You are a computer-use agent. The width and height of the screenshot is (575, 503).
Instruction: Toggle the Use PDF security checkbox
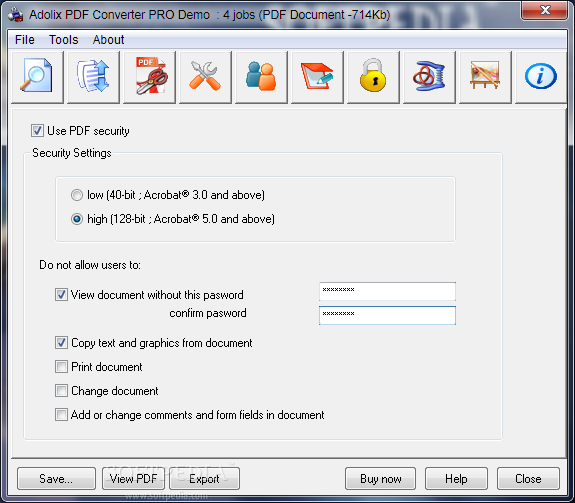37,131
